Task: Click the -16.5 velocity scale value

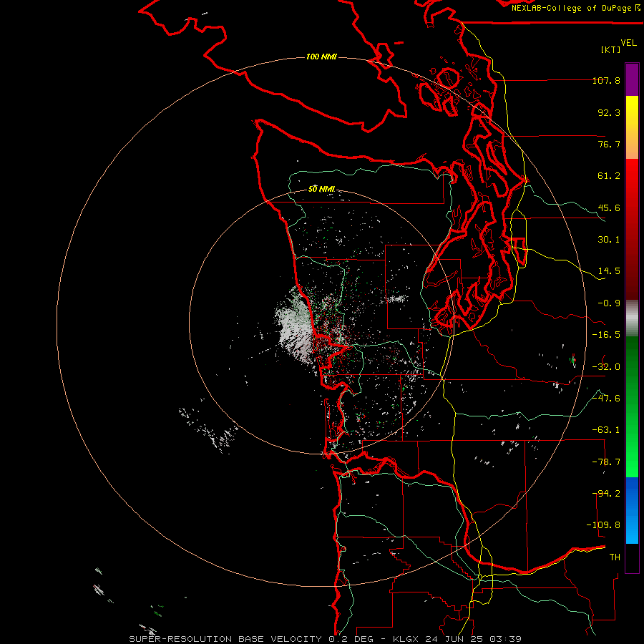Action: (x=606, y=335)
